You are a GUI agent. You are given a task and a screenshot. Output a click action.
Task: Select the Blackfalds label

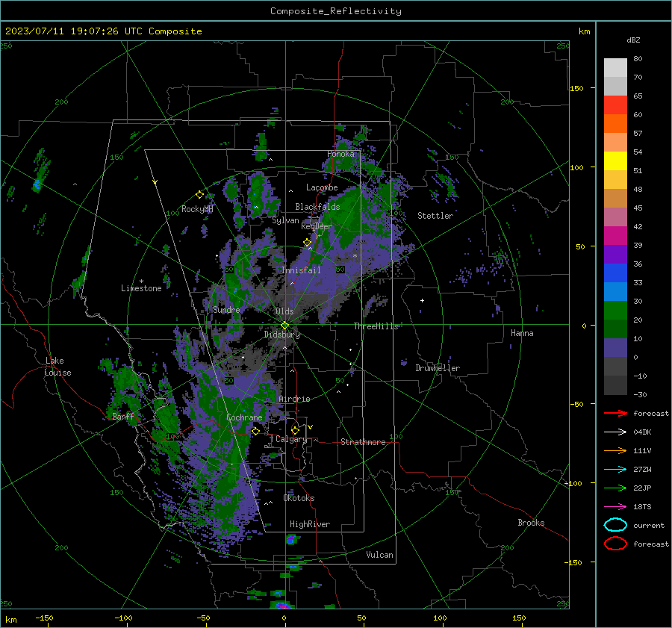pyautogui.click(x=317, y=207)
